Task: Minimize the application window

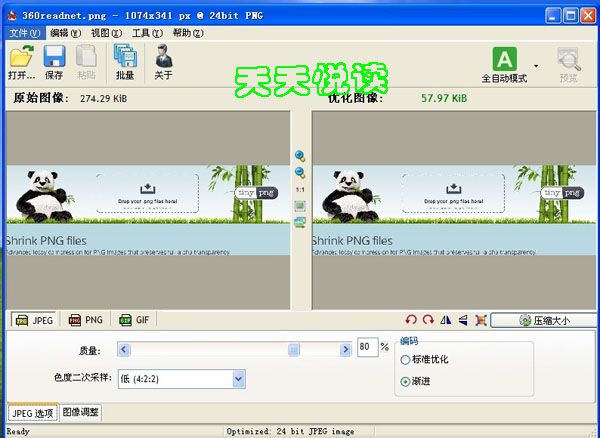Action: click(x=553, y=16)
